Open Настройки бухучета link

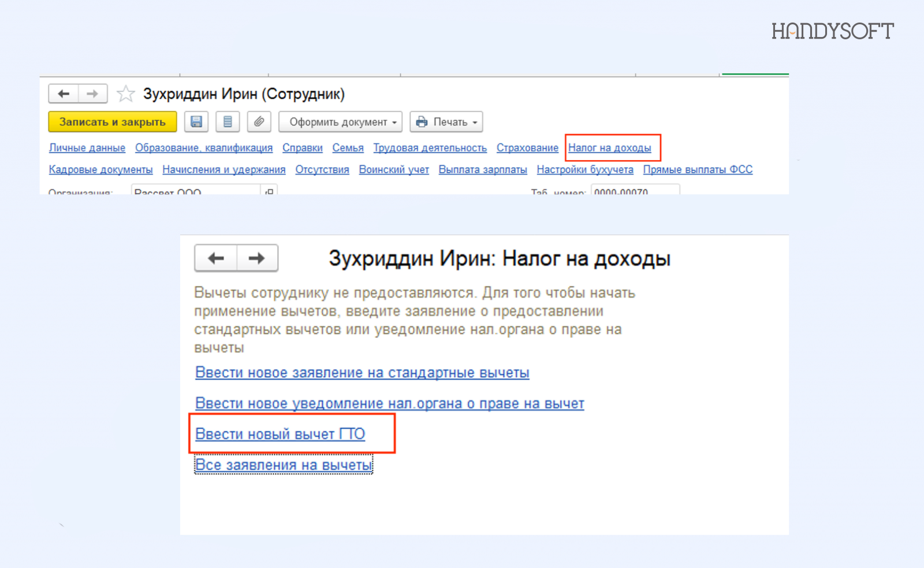(x=585, y=170)
